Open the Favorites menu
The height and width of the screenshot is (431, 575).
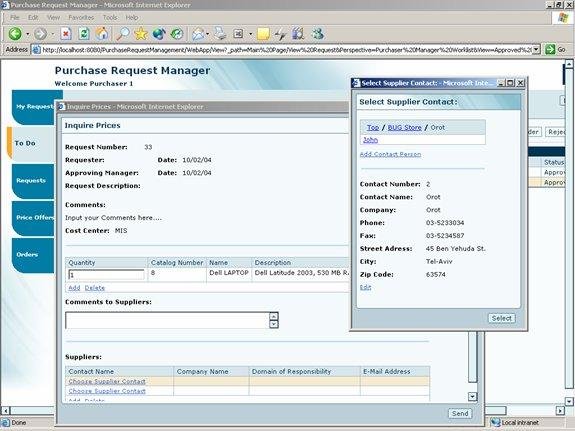[81, 17]
